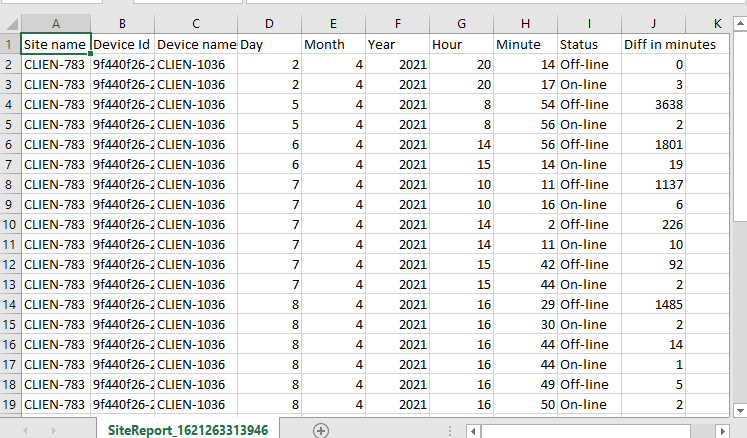Select cell containing 3638 in Diff column
The height and width of the screenshot is (438, 747).
[x=653, y=104]
